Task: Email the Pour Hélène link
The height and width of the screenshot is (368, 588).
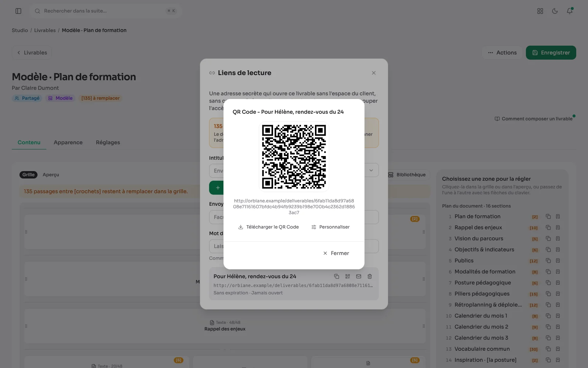Action: click(x=359, y=276)
